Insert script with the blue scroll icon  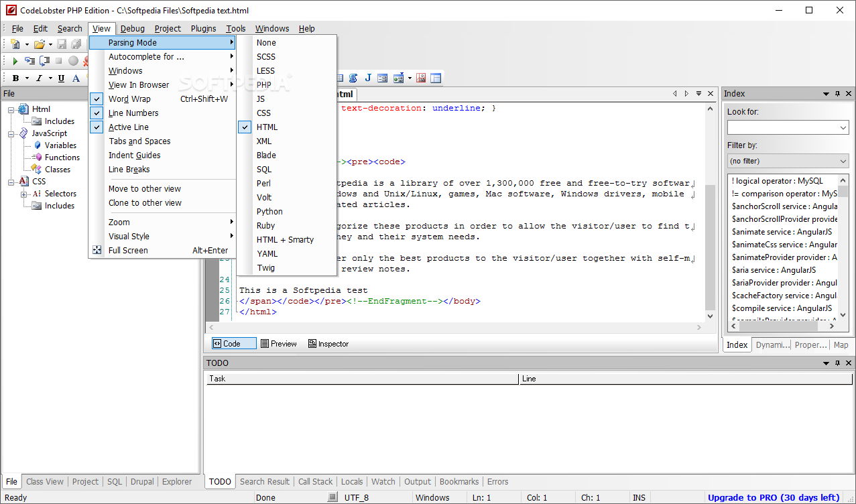[x=353, y=78]
